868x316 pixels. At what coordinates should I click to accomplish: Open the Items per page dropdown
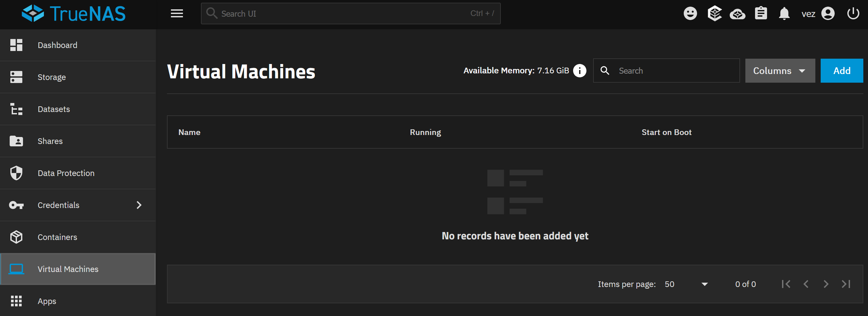click(x=686, y=284)
